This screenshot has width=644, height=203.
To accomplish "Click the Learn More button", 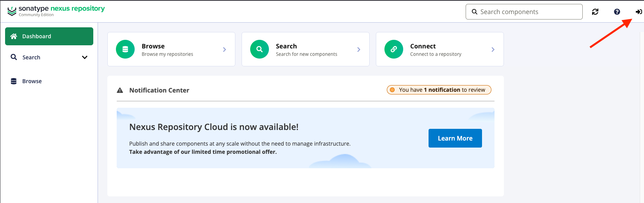I will (455, 138).
